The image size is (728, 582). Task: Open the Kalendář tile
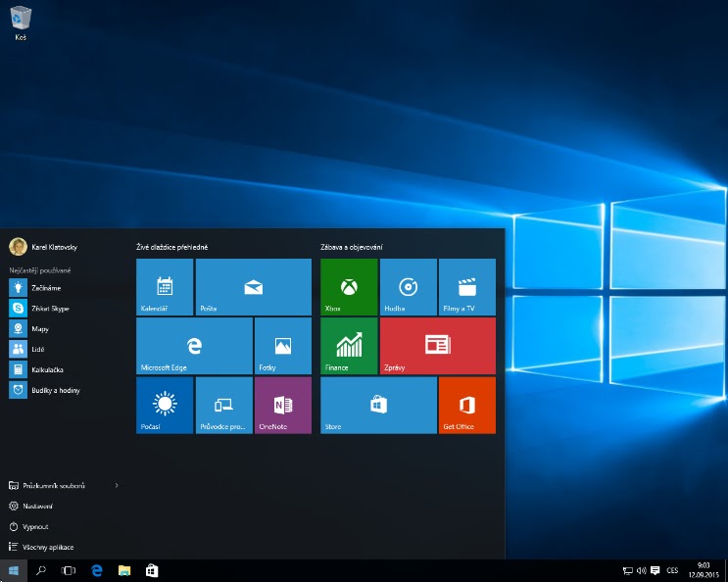tap(165, 287)
